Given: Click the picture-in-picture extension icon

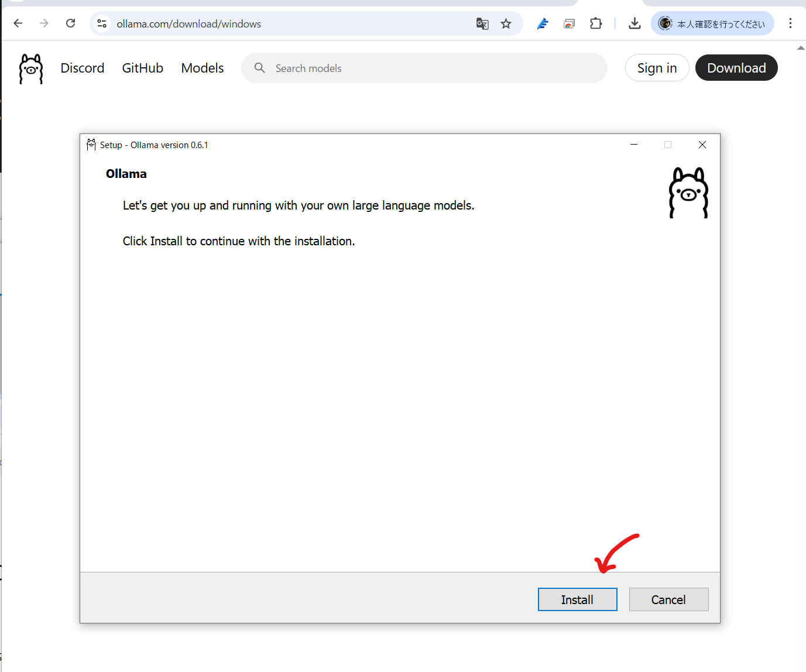Looking at the screenshot, I should pyautogui.click(x=569, y=23).
